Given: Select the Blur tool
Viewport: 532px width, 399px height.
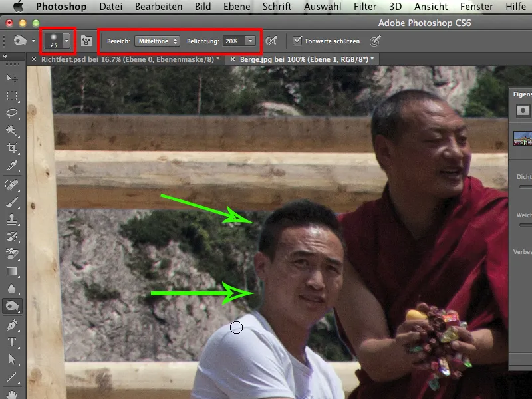Looking at the screenshot, I should coord(12,289).
